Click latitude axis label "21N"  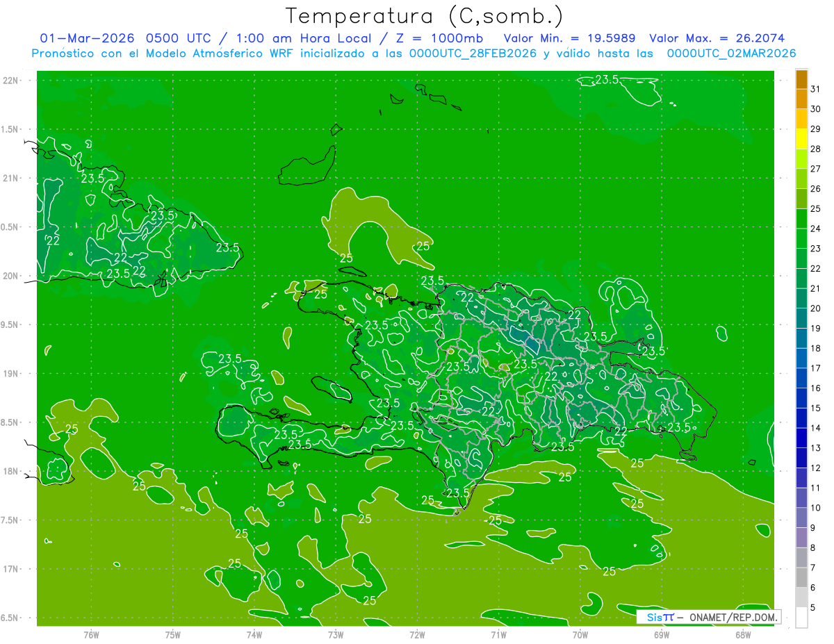[11, 179]
